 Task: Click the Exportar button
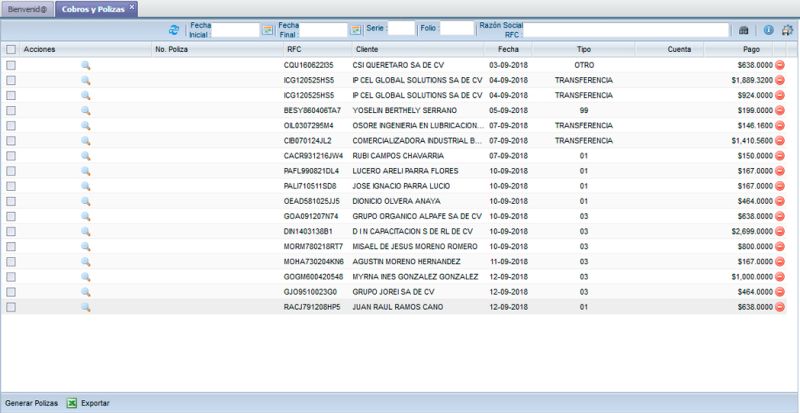[x=95, y=403]
